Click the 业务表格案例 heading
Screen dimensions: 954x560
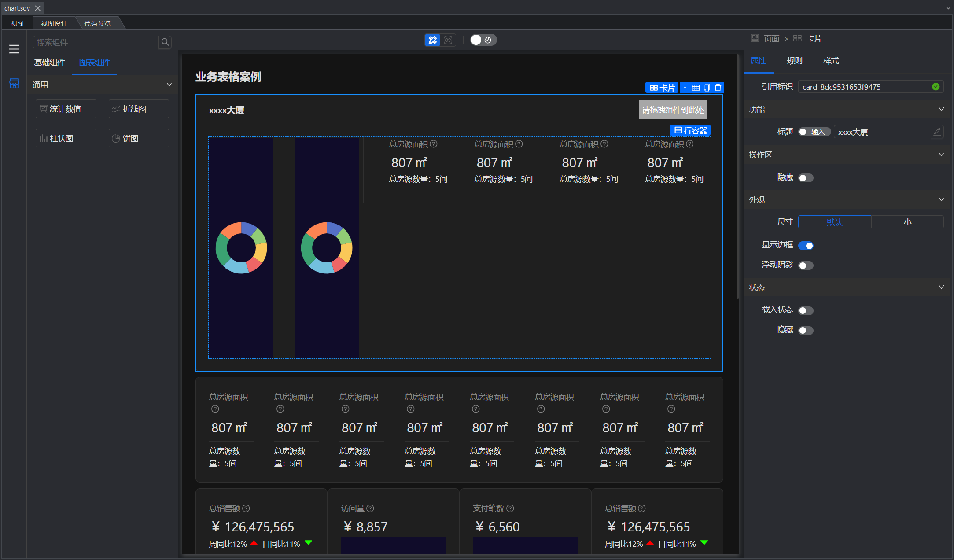[228, 77]
